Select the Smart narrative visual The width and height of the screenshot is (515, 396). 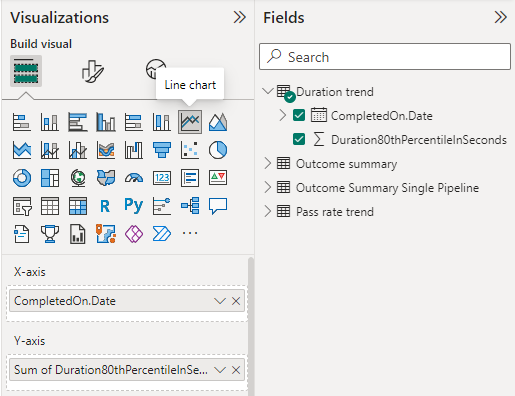coord(22,234)
